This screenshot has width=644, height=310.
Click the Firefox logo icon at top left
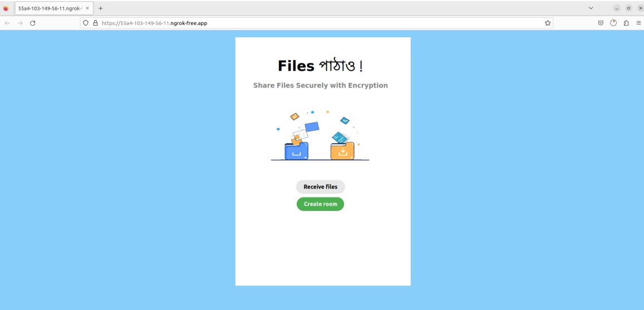(x=6, y=8)
